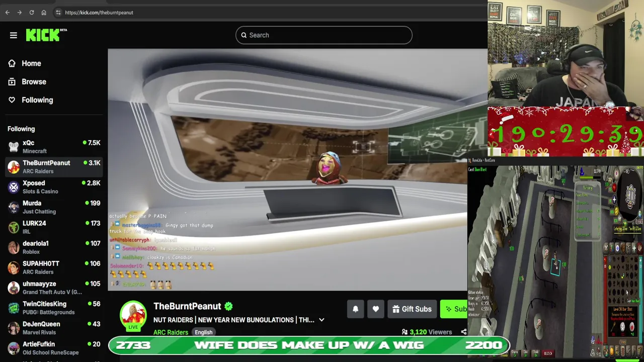
Task: Open Murda channel in following list
Action: point(54,207)
